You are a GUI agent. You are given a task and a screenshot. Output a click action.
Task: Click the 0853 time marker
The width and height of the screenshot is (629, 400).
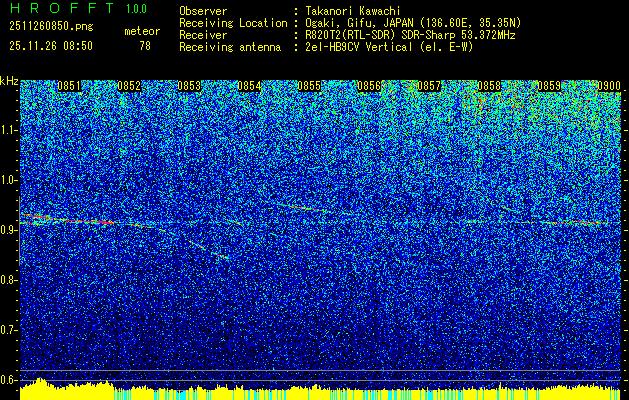pyautogui.click(x=189, y=86)
